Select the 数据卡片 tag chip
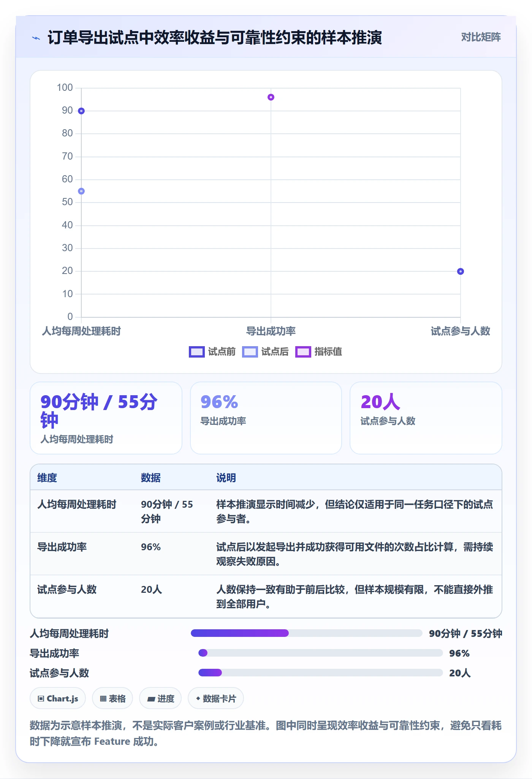 tap(216, 698)
